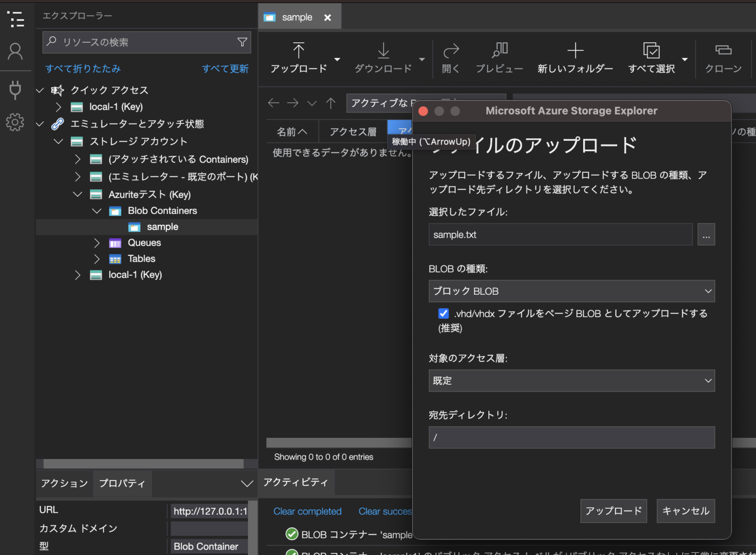This screenshot has height=555, width=756.
Task: Open the account management sidebar icon
Action: 15,51
